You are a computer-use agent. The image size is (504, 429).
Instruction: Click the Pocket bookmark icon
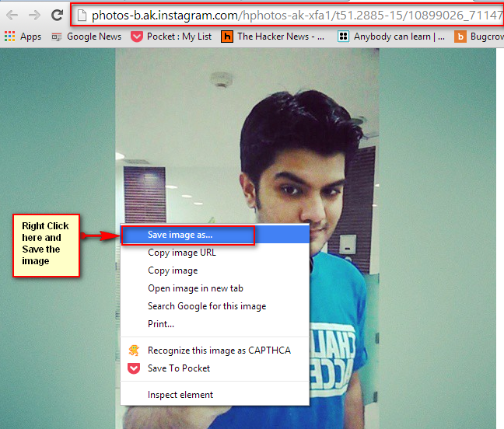click(137, 37)
